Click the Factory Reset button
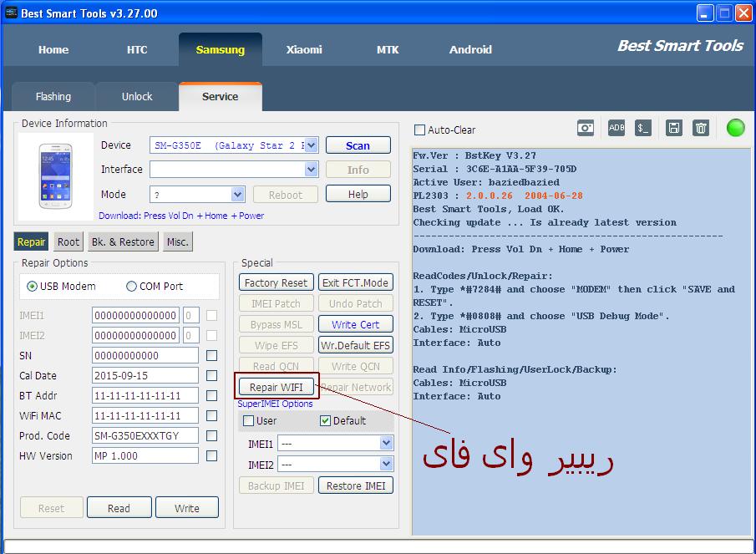This screenshot has width=756, height=554. tap(277, 282)
